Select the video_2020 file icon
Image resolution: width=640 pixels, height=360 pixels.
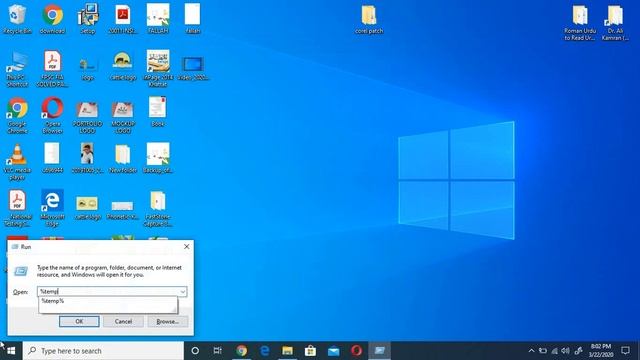click(193, 69)
